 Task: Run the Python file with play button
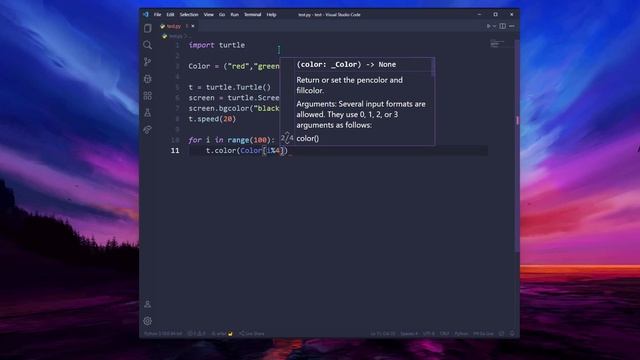(x=488, y=26)
